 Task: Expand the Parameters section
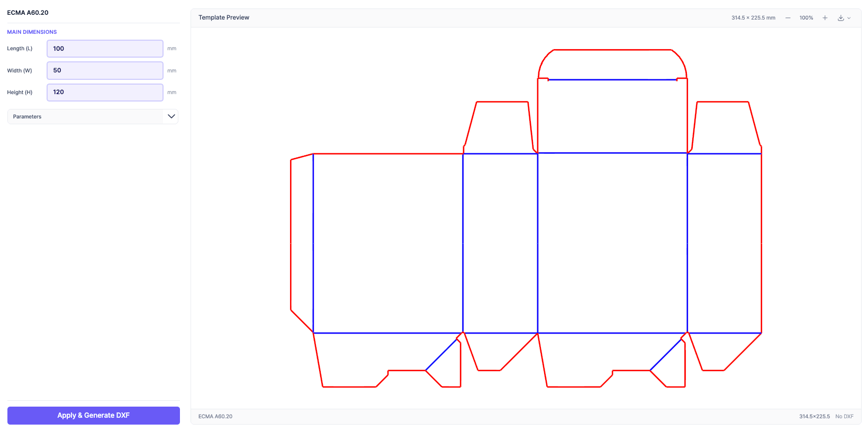point(93,116)
